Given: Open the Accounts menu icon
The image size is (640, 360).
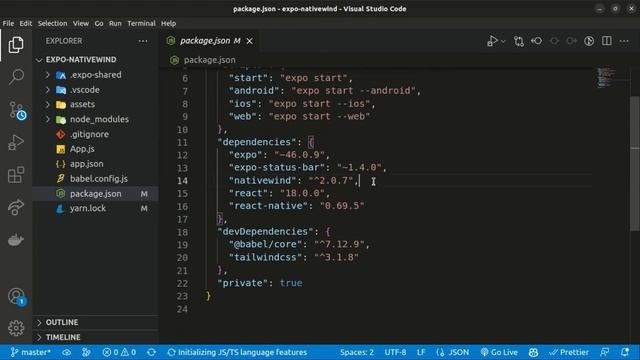Looking at the screenshot, I should tap(16, 296).
